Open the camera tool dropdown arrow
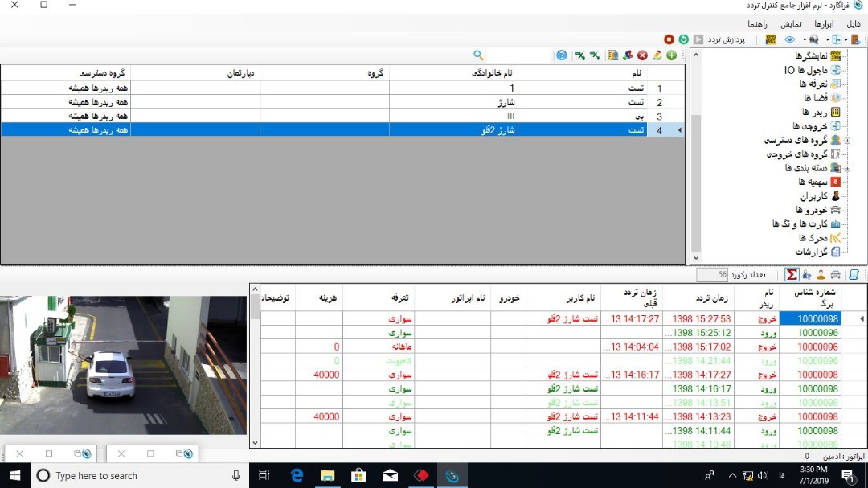Image resolution: width=868 pixels, height=488 pixels. tap(805, 40)
